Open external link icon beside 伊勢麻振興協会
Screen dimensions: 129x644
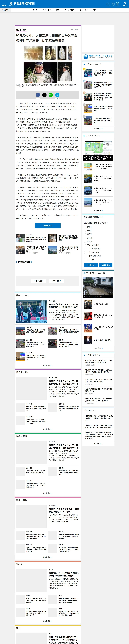[31, 262]
